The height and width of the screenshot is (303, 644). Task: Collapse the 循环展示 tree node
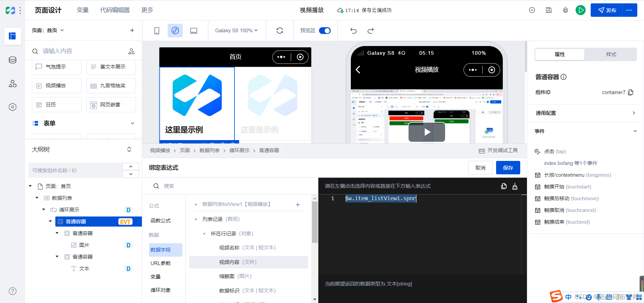pyautogui.click(x=44, y=210)
